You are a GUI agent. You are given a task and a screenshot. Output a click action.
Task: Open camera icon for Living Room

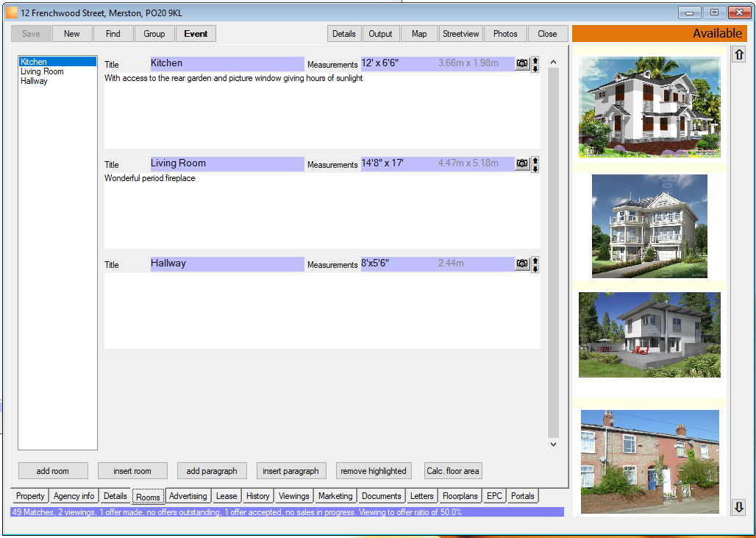tap(522, 164)
